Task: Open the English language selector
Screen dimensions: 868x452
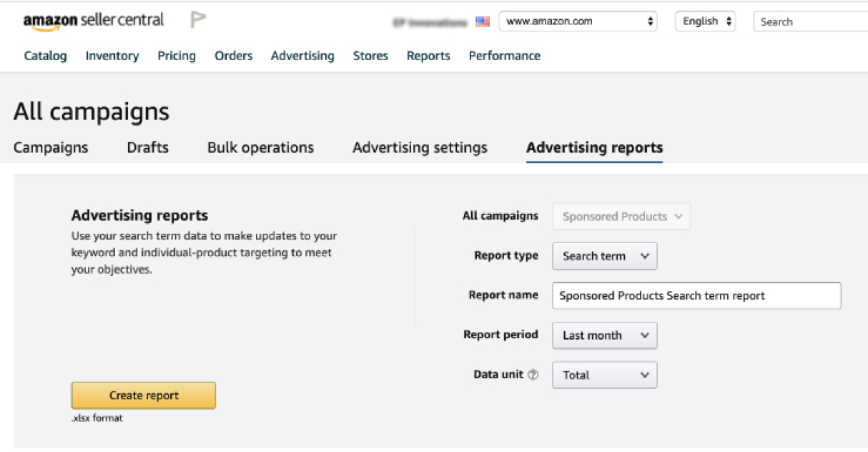Action: (706, 21)
